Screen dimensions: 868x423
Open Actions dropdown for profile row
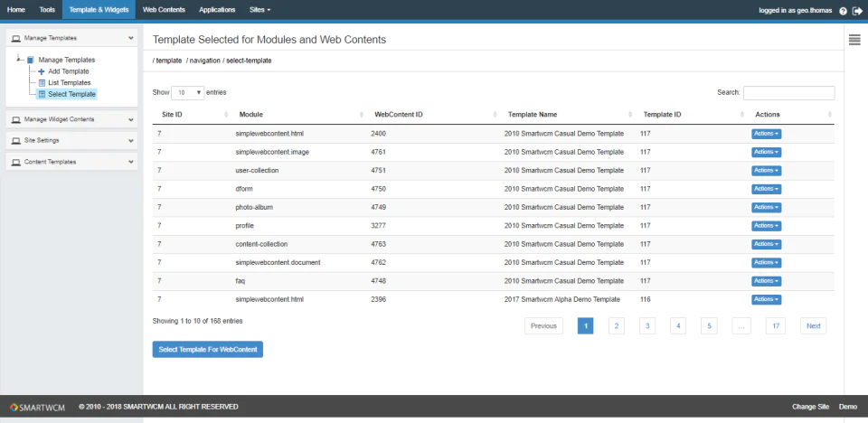[766, 226]
